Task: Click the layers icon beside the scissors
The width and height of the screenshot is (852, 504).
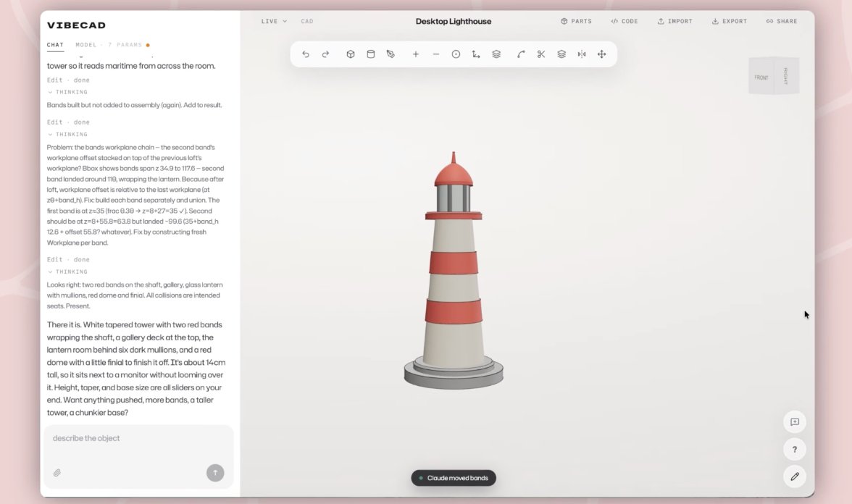Action: point(561,54)
